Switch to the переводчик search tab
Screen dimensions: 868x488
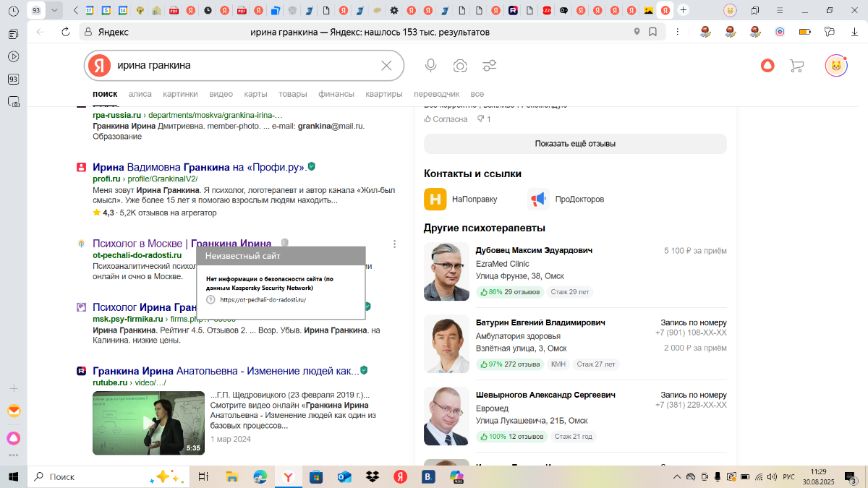click(x=436, y=94)
